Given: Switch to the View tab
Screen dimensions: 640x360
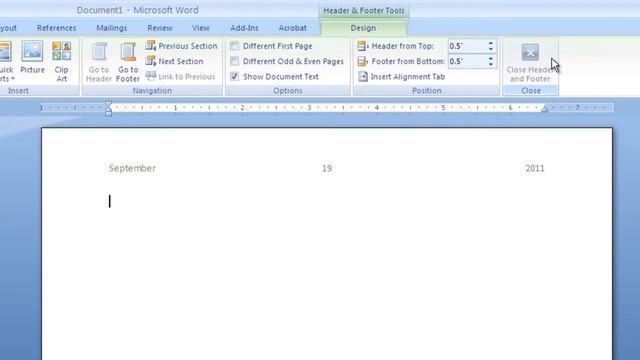Looking at the screenshot, I should (200, 28).
